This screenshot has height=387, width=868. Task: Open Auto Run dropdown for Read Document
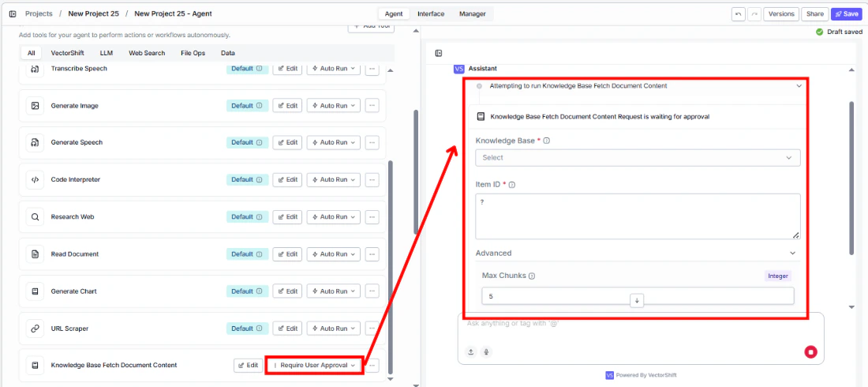[333, 254]
